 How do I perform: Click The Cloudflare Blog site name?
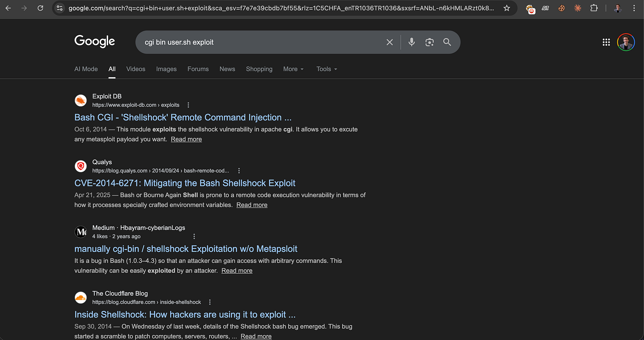coord(120,294)
